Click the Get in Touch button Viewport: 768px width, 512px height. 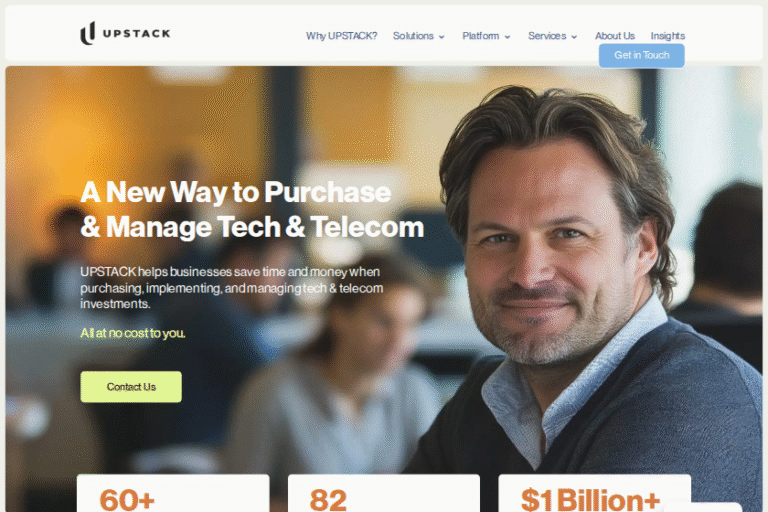[x=642, y=55]
